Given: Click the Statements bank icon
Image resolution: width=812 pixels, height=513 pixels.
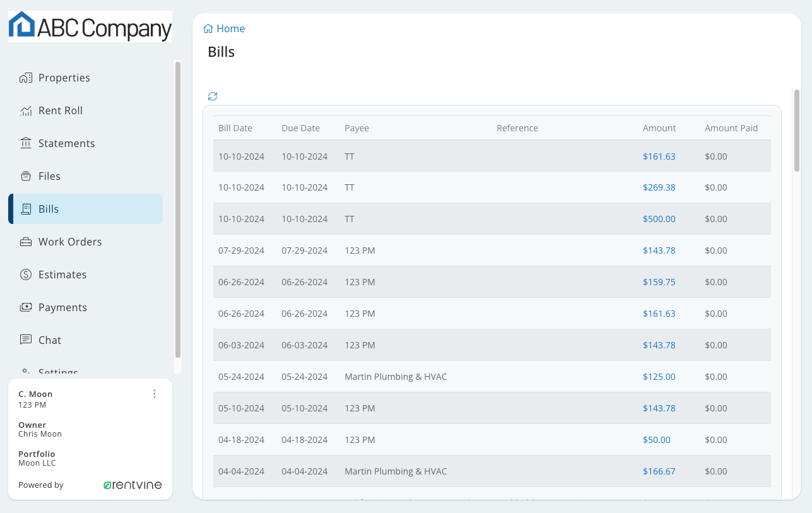Looking at the screenshot, I should (x=26, y=143).
